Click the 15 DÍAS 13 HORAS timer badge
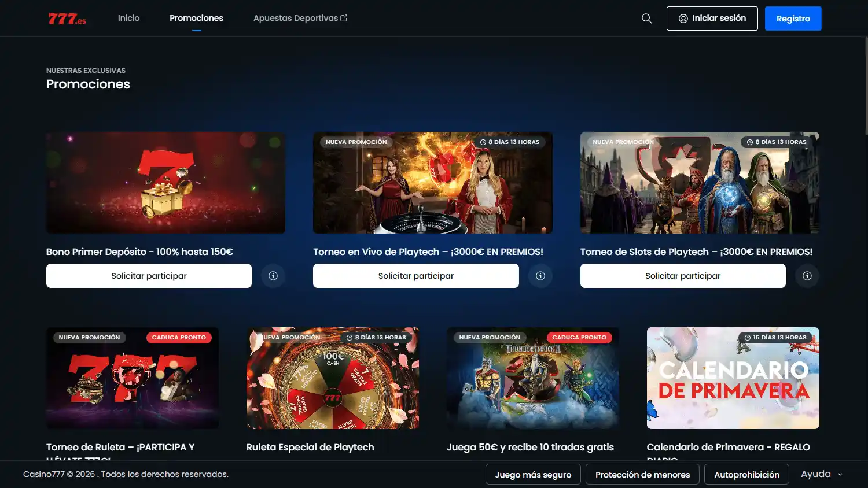868x488 pixels. 775,337
